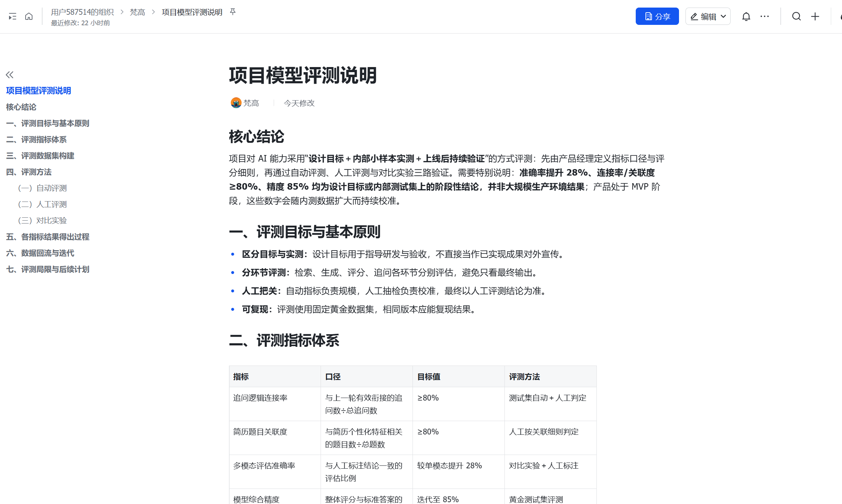Image resolution: width=842 pixels, height=504 pixels.
Task: Open search with the magnifier icon
Action: tap(797, 17)
